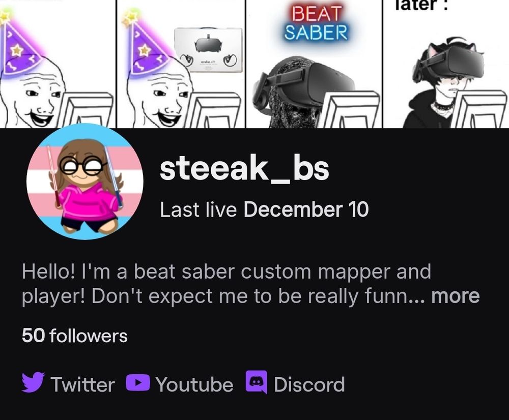Click the Oculus Rift box image

point(209,50)
